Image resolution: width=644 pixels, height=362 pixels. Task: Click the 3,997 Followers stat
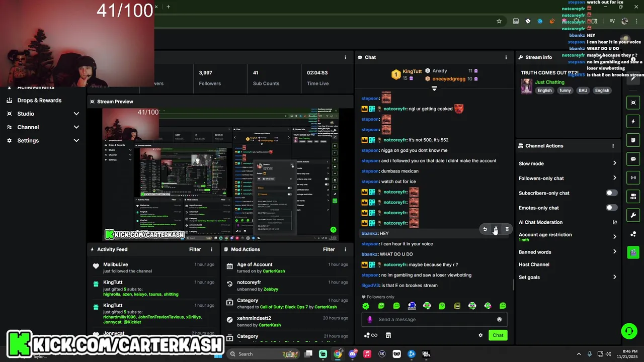tap(220, 78)
